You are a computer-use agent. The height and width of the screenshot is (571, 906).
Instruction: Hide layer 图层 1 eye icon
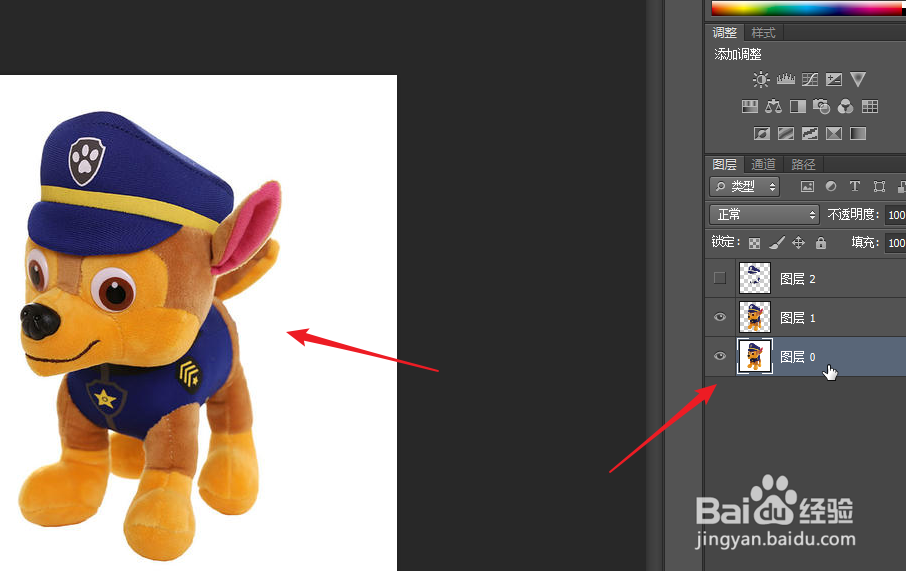pyautogui.click(x=719, y=317)
